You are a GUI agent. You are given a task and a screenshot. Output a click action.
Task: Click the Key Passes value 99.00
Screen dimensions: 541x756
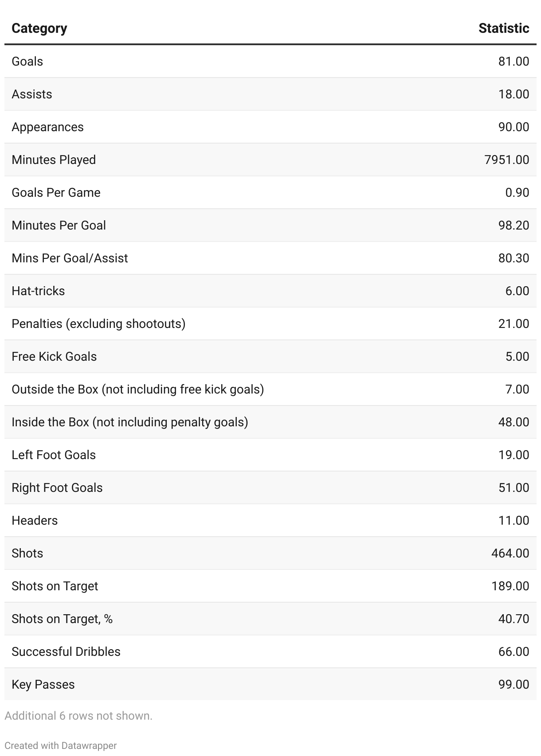point(514,684)
